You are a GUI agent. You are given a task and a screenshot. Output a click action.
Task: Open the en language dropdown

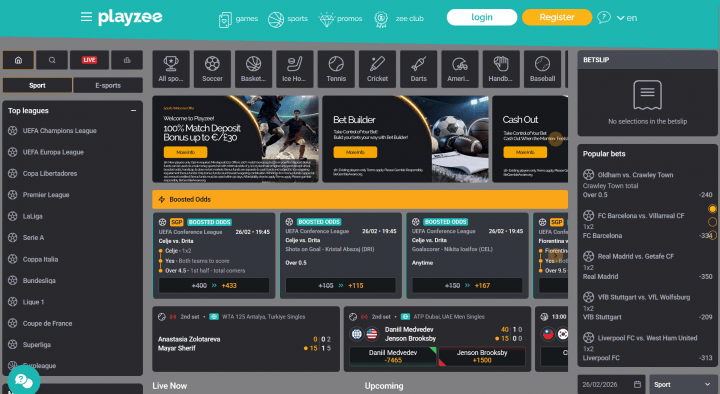627,18
